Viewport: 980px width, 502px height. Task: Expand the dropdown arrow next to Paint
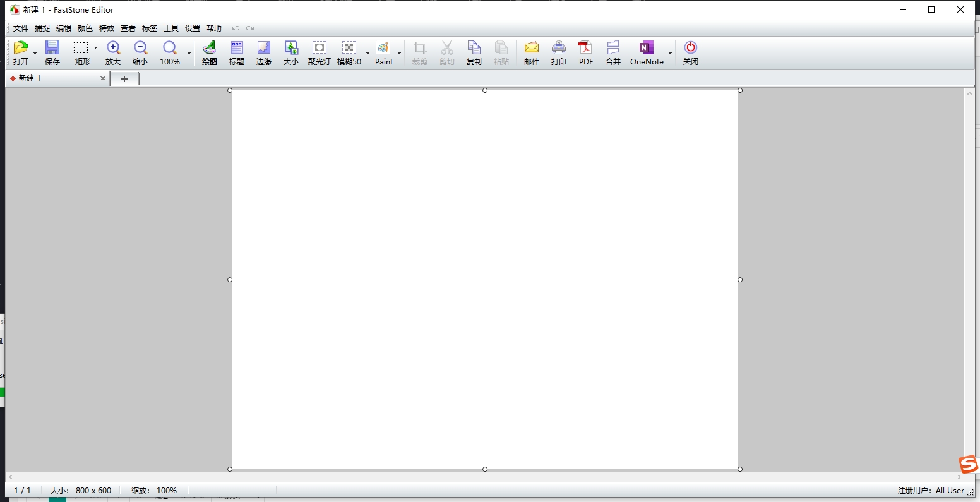(399, 53)
